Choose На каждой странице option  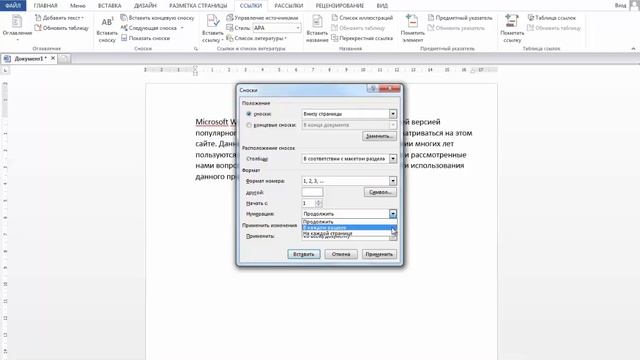(349, 233)
